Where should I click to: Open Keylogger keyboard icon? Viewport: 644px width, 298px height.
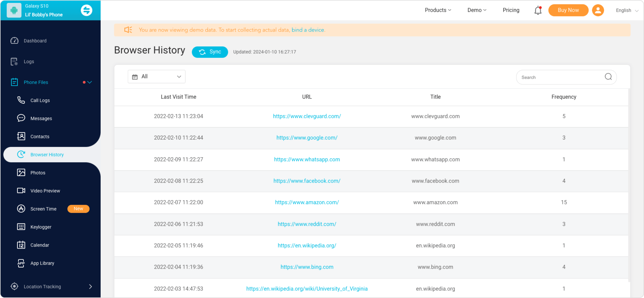click(x=21, y=227)
